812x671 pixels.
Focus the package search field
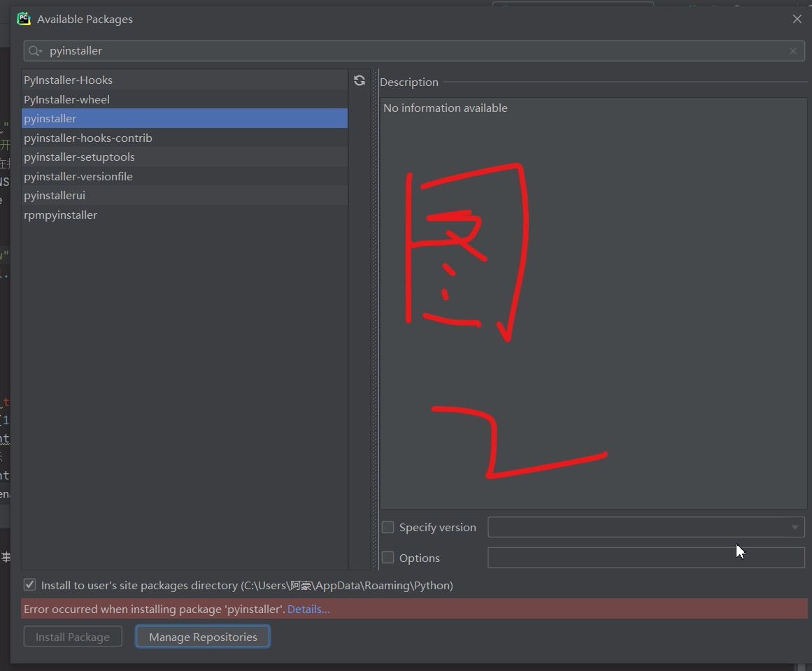click(x=414, y=51)
